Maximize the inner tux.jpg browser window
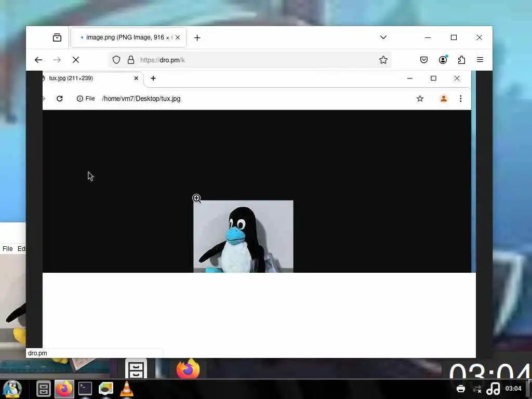This screenshot has width=532, height=399. [x=433, y=78]
